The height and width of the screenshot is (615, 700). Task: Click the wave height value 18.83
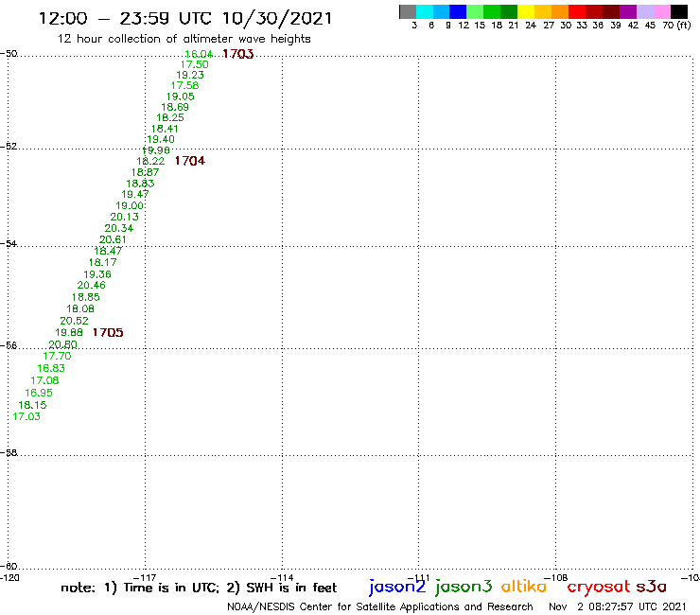pos(140,184)
